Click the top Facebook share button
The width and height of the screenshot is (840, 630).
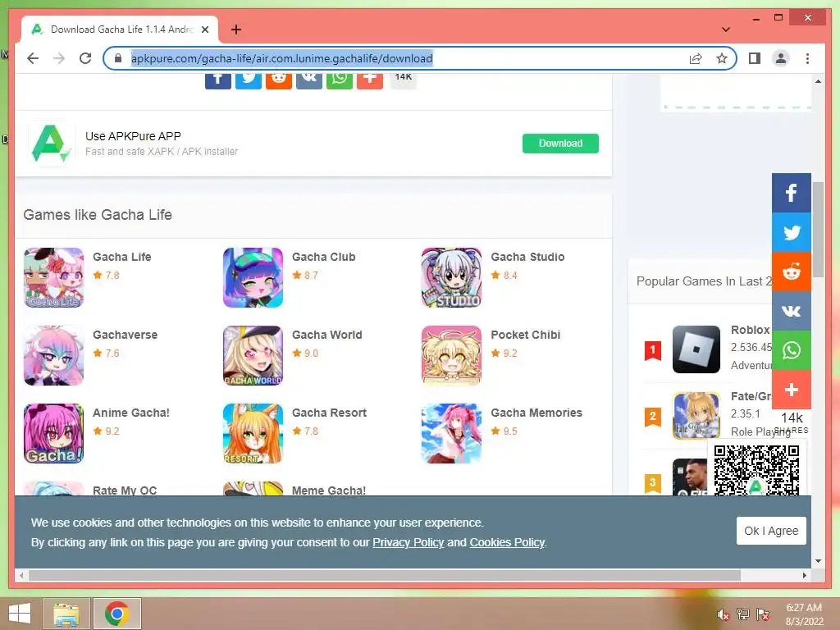(x=218, y=81)
